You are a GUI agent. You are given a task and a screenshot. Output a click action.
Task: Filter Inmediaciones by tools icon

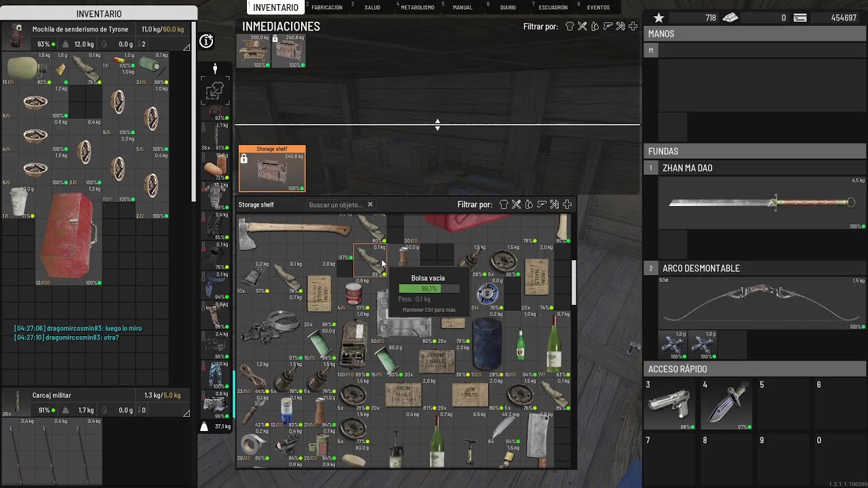(x=620, y=26)
